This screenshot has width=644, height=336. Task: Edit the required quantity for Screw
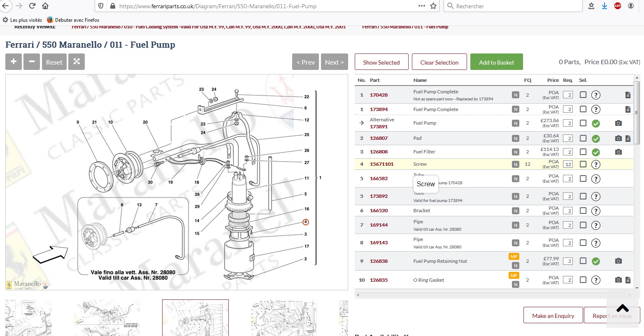pyautogui.click(x=568, y=165)
